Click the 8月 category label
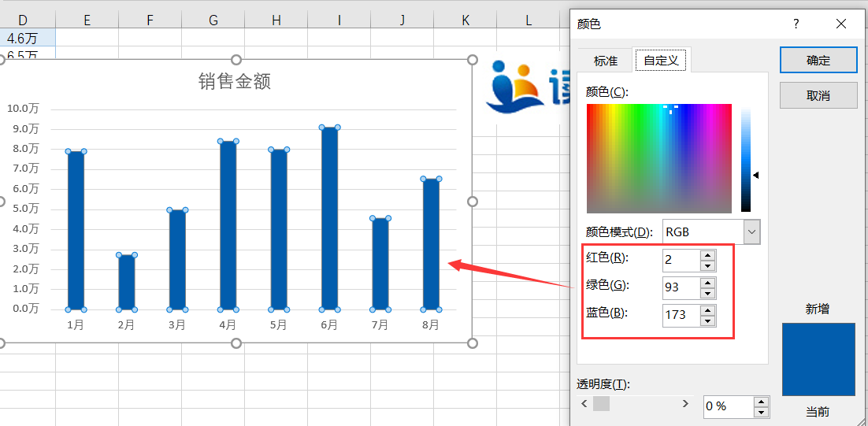The image size is (868, 426). (431, 324)
